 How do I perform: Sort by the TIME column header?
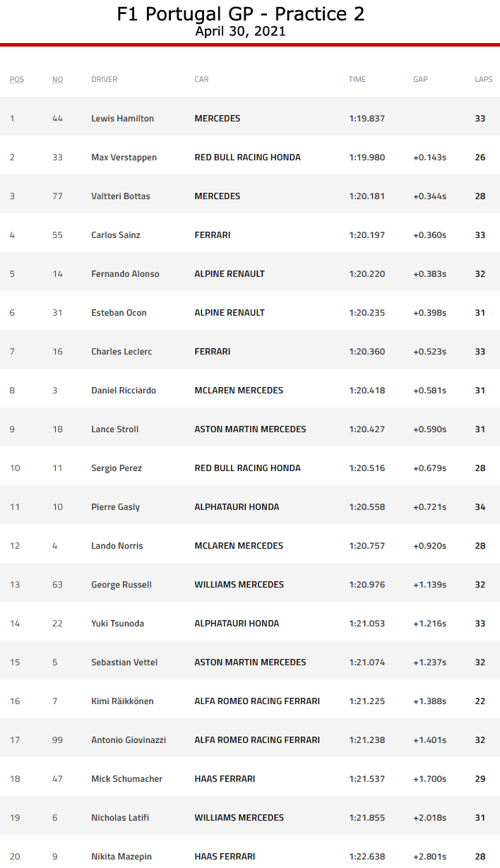pyautogui.click(x=357, y=80)
